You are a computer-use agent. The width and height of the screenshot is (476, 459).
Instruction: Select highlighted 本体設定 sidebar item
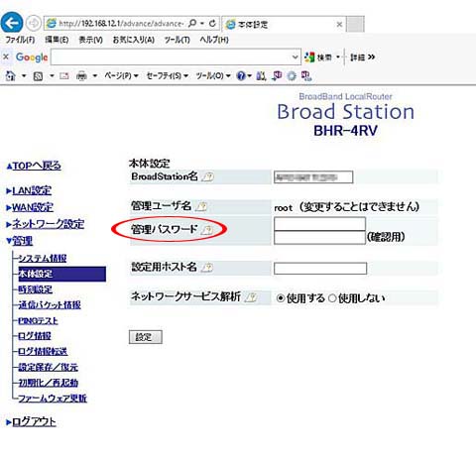pyautogui.click(x=62, y=274)
